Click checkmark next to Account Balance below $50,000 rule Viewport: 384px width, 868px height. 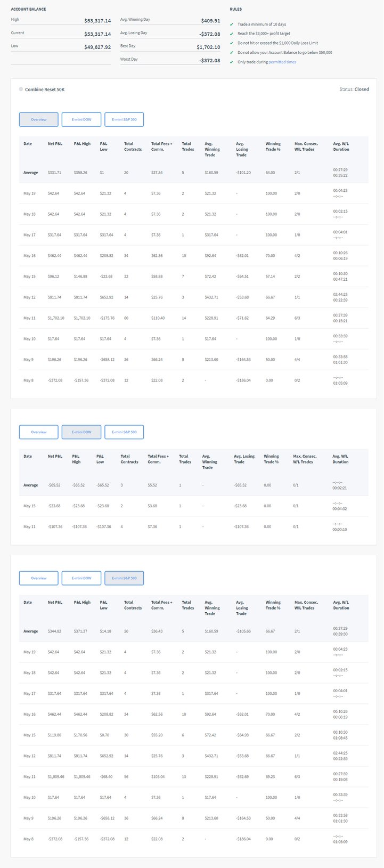(x=232, y=53)
